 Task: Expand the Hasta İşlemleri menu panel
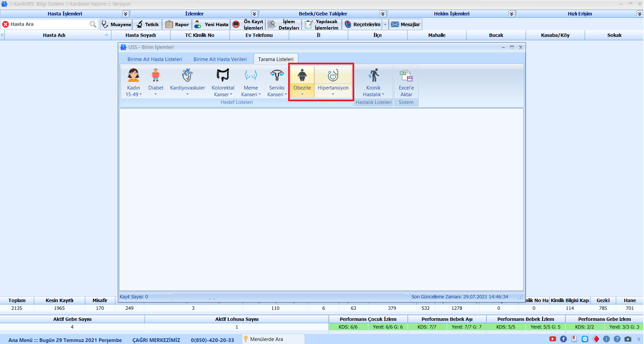(125, 14)
